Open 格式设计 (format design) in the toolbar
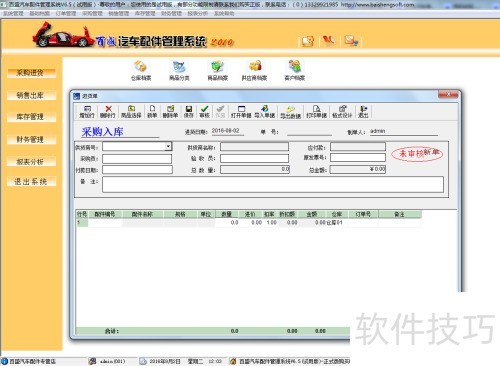This screenshot has height=366, width=500. tap(342, 111)
